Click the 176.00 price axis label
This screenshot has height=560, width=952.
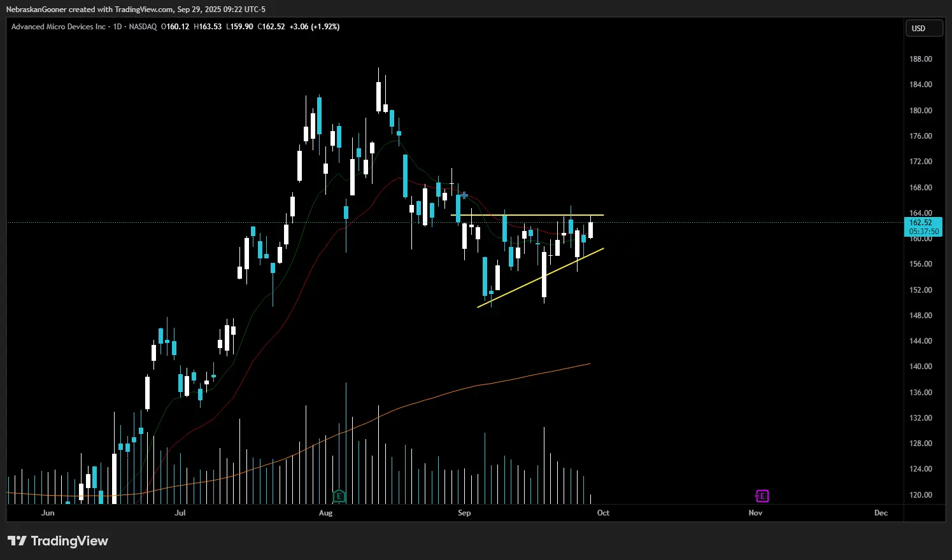click(x=920, y=136)
